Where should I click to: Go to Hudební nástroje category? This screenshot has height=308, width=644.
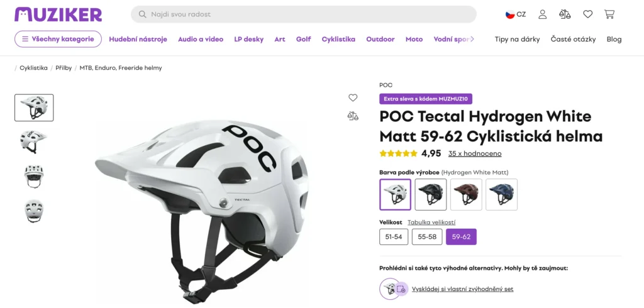(138, 39)
